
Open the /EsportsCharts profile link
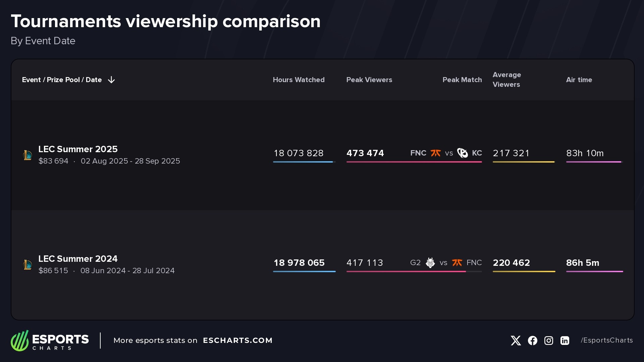tap(606, 340)
